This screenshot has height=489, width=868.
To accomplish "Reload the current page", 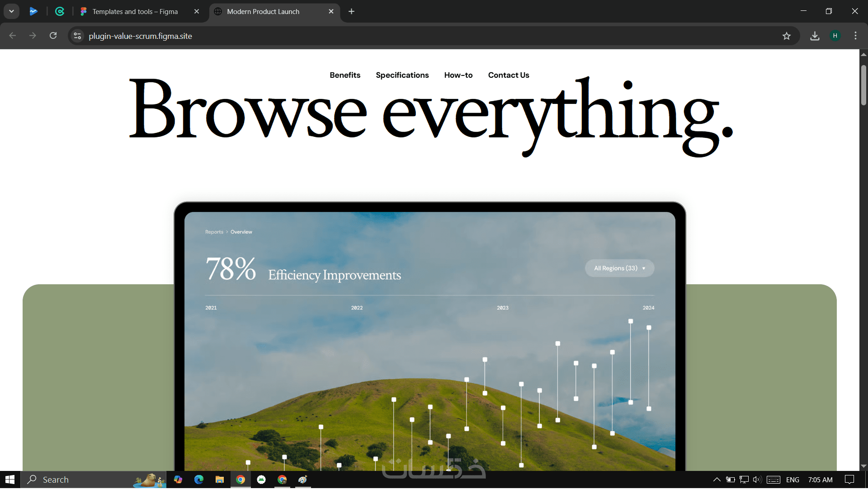I will (53, 36).
